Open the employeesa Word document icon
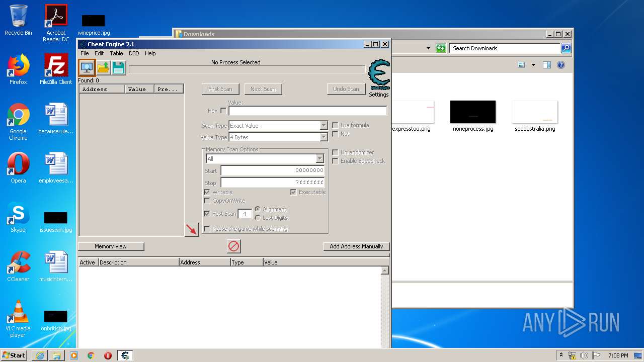The width and height of the screenshot is (644, 362). click(56, 167)
